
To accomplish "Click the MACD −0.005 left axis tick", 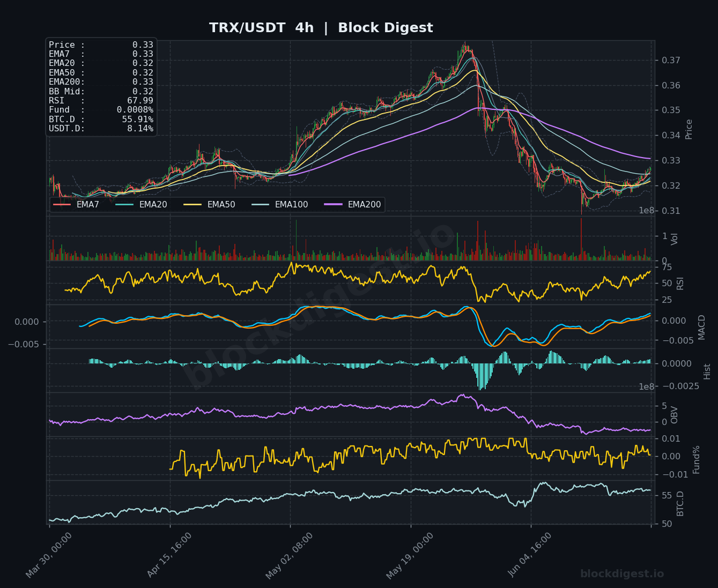I will 24,344.
